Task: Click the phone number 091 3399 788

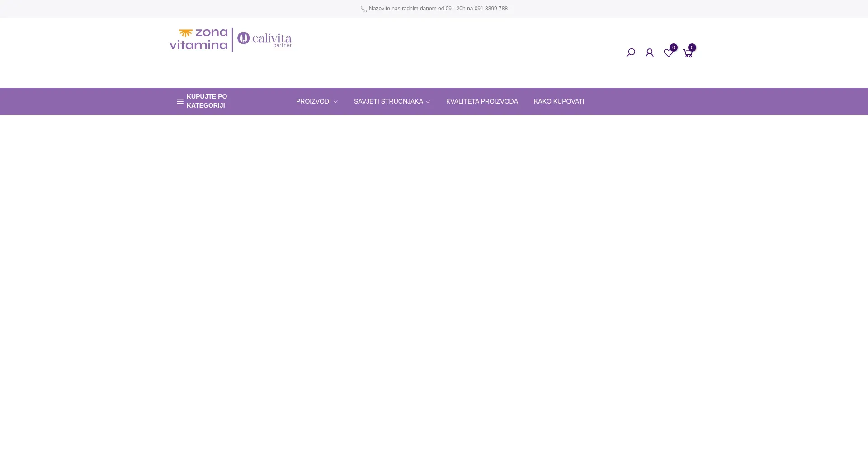Action: tap(491, 9)
